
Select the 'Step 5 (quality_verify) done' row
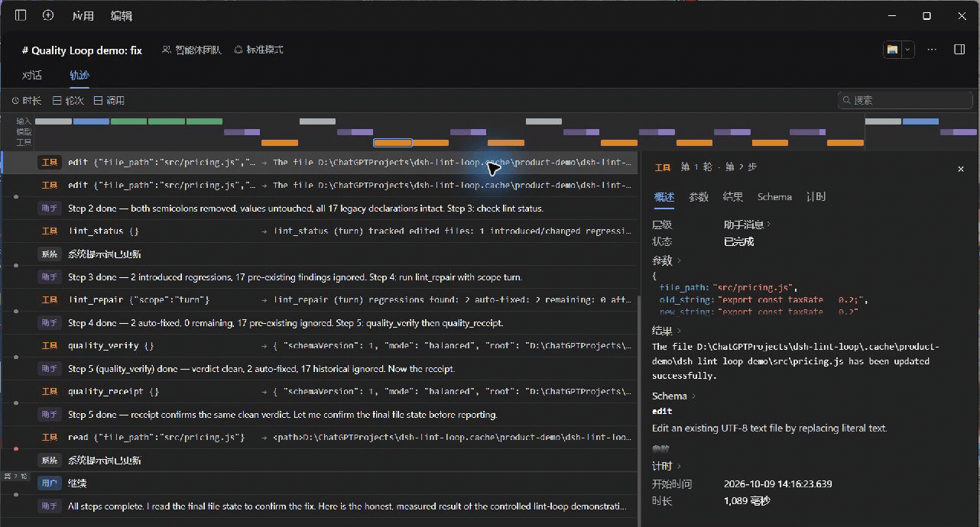point(319,368)
